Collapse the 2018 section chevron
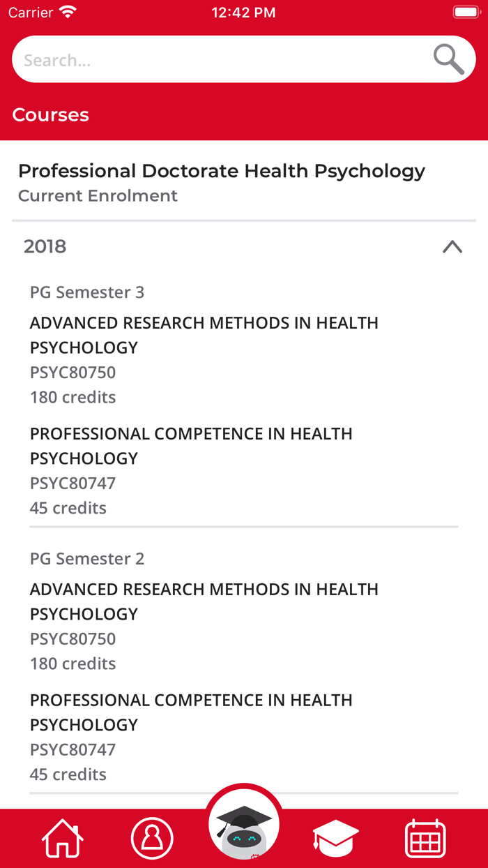Viewport: 488px width, 868px height. pyautogui.click(x=452, y=246)
